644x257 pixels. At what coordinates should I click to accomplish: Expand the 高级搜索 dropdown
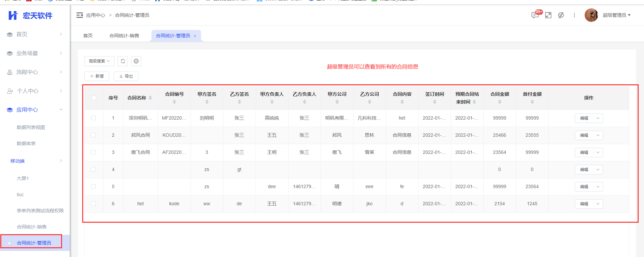(99, 61)
